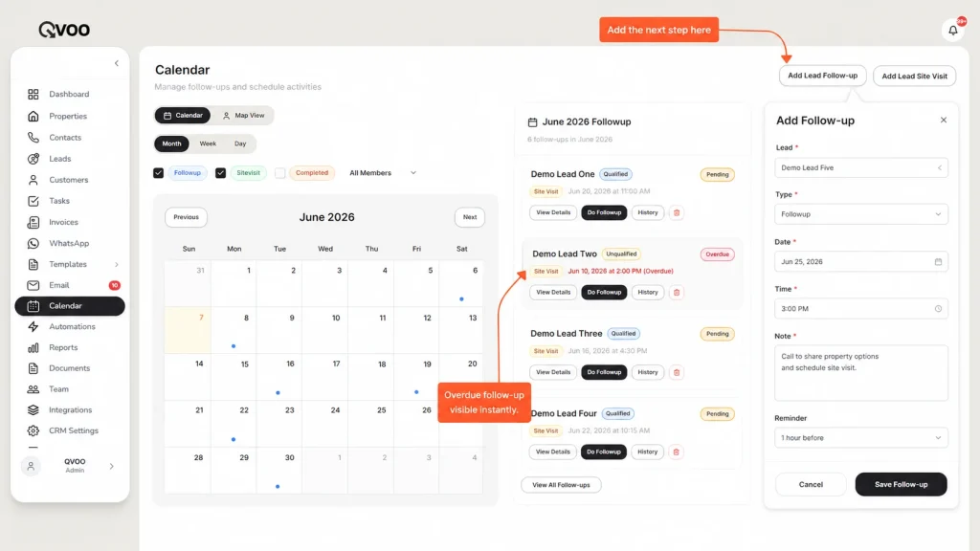
Task: Open the Reminder dropdown
Action: tap(861, 438)
